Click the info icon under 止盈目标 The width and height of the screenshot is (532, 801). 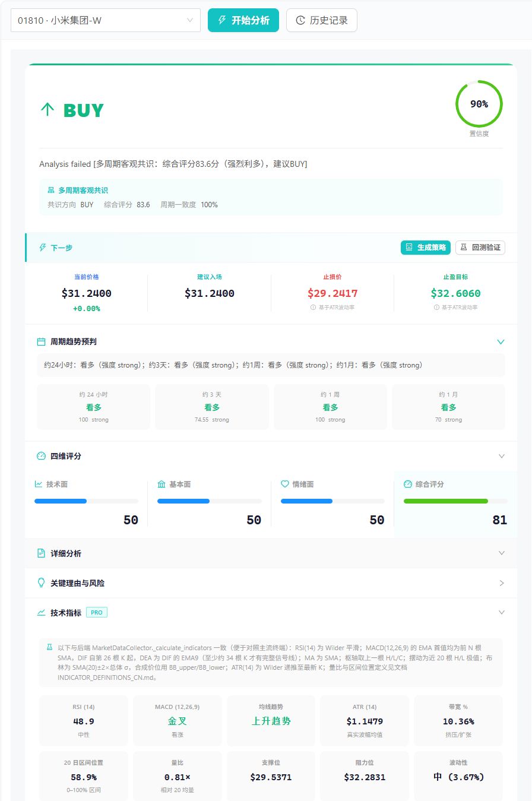(436, 308)
